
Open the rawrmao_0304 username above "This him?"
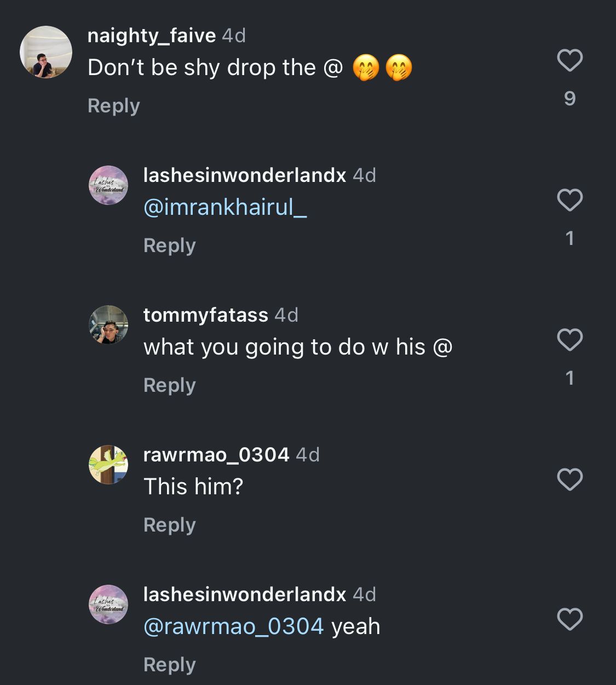point(216,455)
